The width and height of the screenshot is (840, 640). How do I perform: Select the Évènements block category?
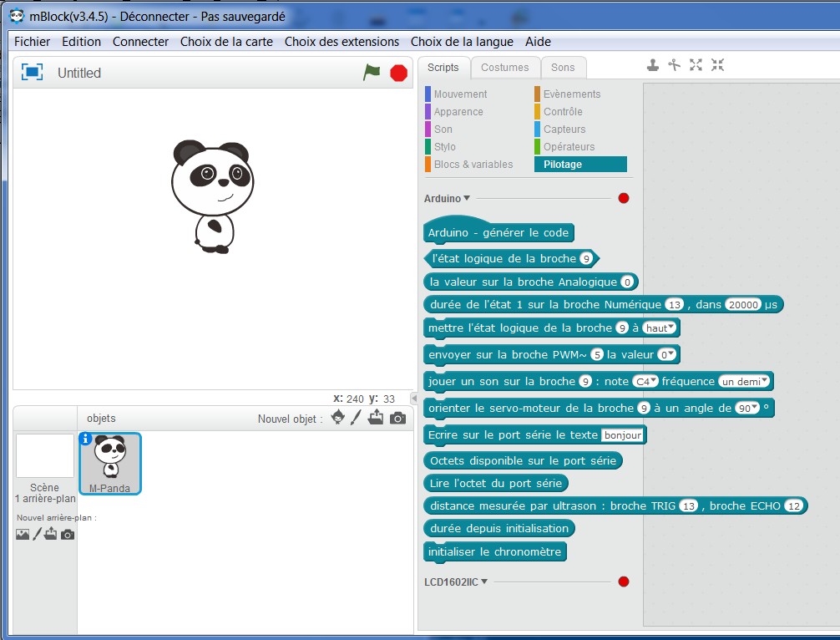click(x=571, y=94)
